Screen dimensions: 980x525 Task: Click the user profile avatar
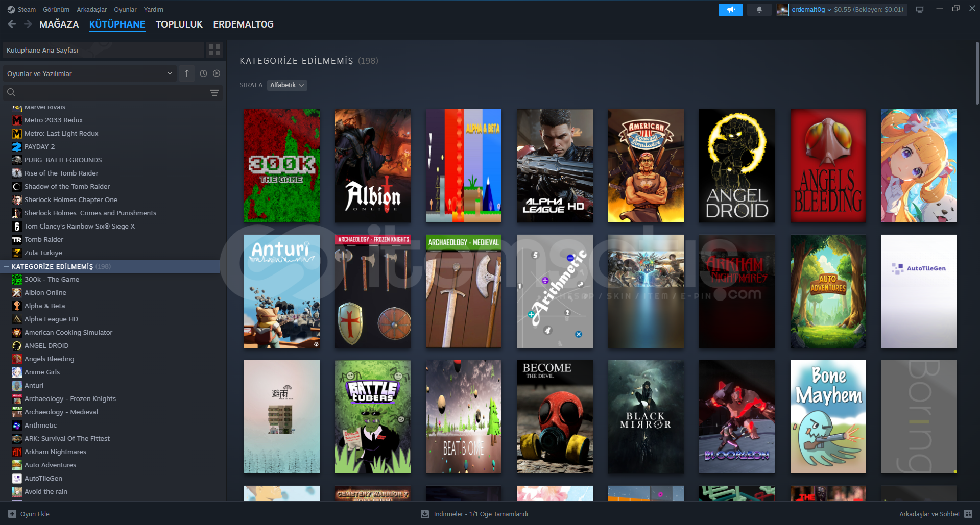point(782,10)
